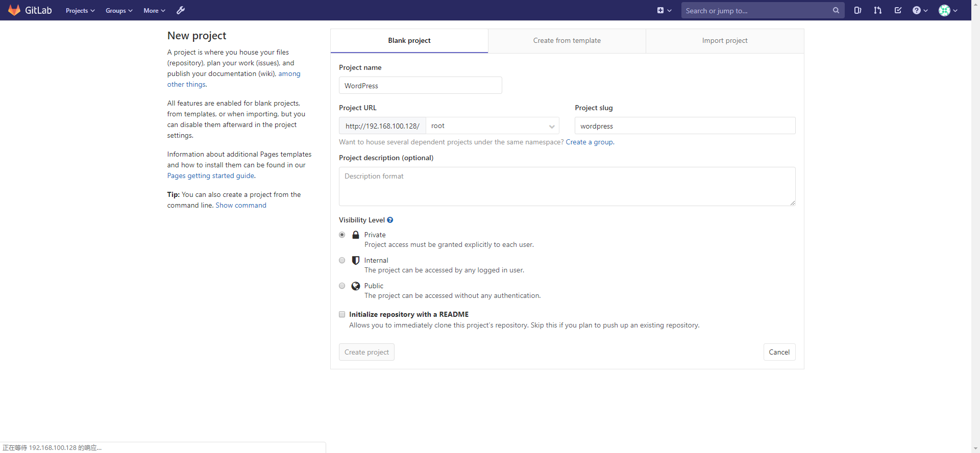Viewport: 980px width, 453px height.
Task: Click the new item plus icon
Action: coord(660,10)
